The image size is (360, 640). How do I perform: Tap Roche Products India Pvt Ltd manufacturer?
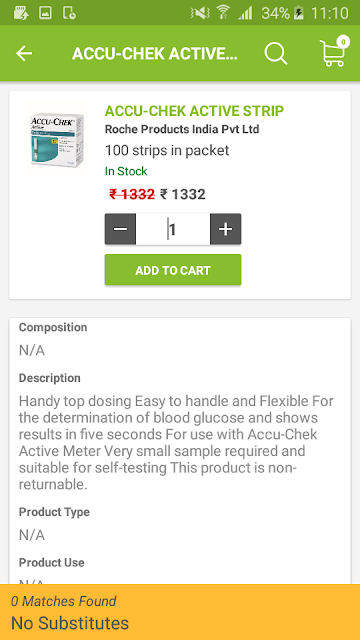[182, 129]
